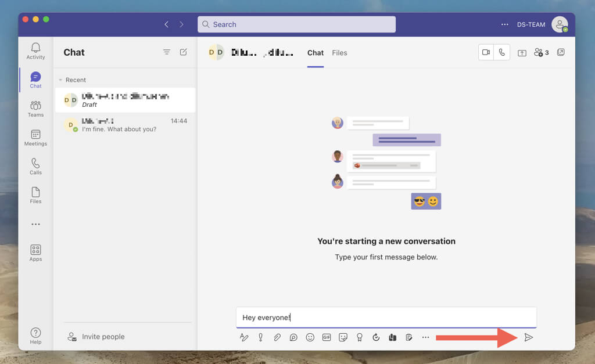The height and width of the screenshot is (364, 595).
Task: Insert a GIF
Action: point(327,337)
